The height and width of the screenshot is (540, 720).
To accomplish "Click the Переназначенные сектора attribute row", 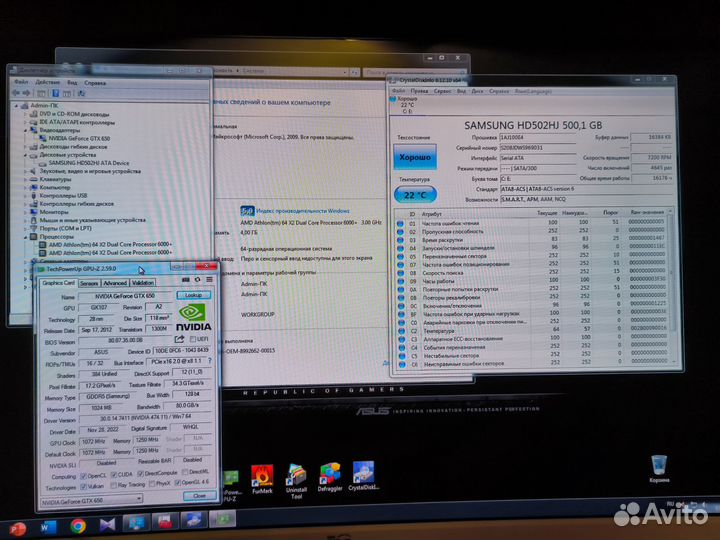I will [532, 256].
